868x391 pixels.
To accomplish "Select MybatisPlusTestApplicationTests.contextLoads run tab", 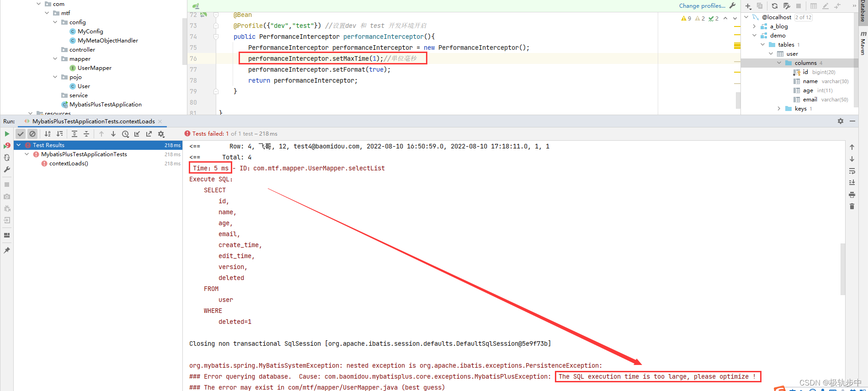I will tap(93, 121).
